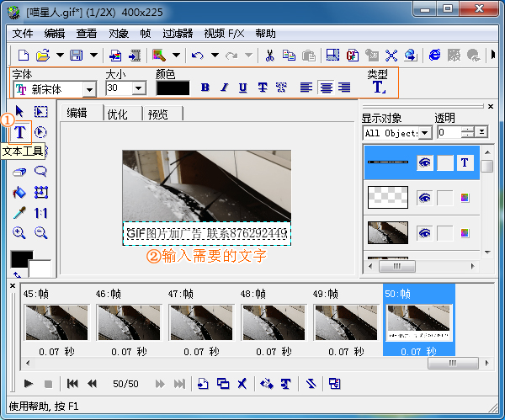Expand the Open file dropdown arrow
This screenshot has height=420, width=505.
[x=61, y=55]
